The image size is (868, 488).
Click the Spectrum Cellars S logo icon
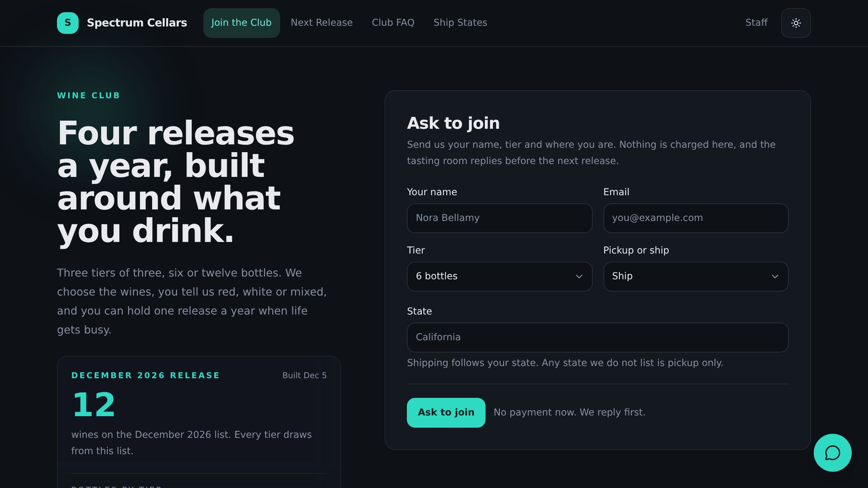(68, 23)
